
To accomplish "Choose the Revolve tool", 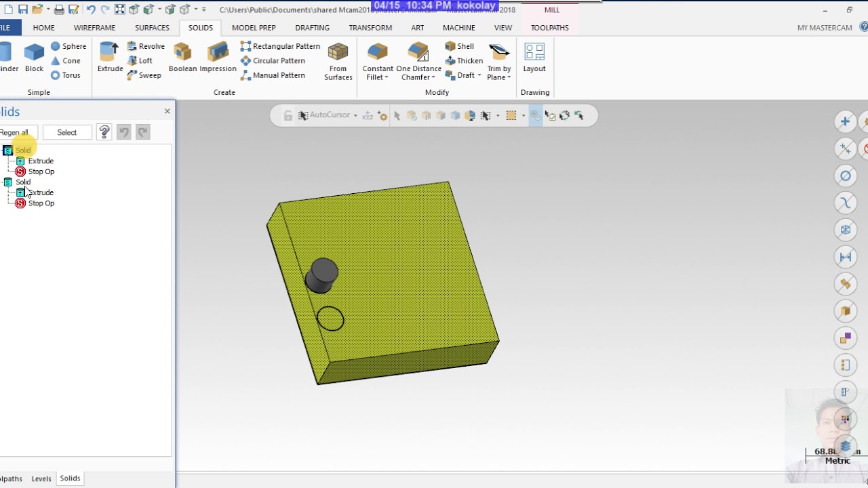I will coord(146,46).
